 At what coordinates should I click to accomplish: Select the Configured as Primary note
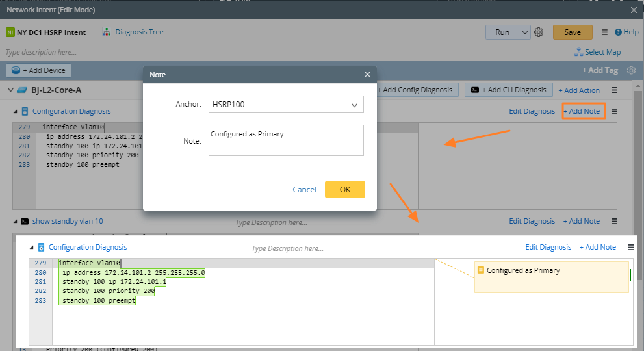[552, 277]
